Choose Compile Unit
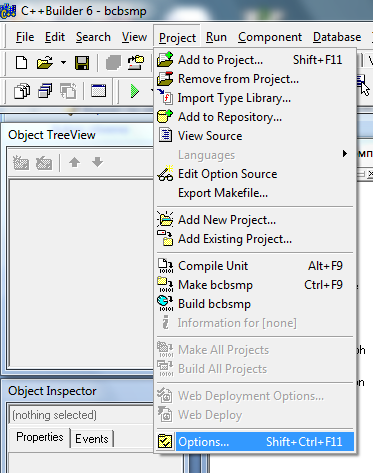This screenshot has width=373, height=473. click(255, 266)
